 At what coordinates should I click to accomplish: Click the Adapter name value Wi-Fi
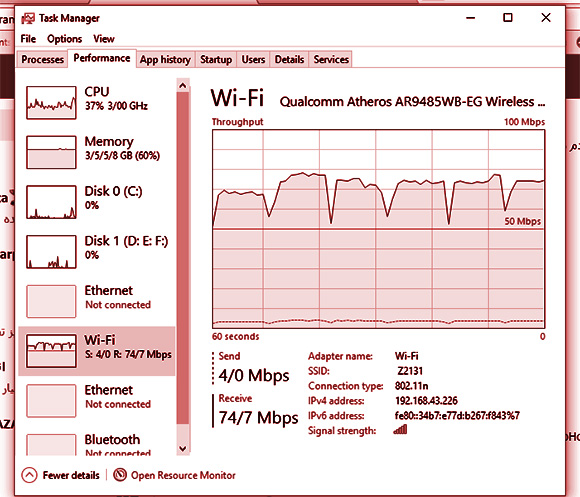[x=407, y=356]
